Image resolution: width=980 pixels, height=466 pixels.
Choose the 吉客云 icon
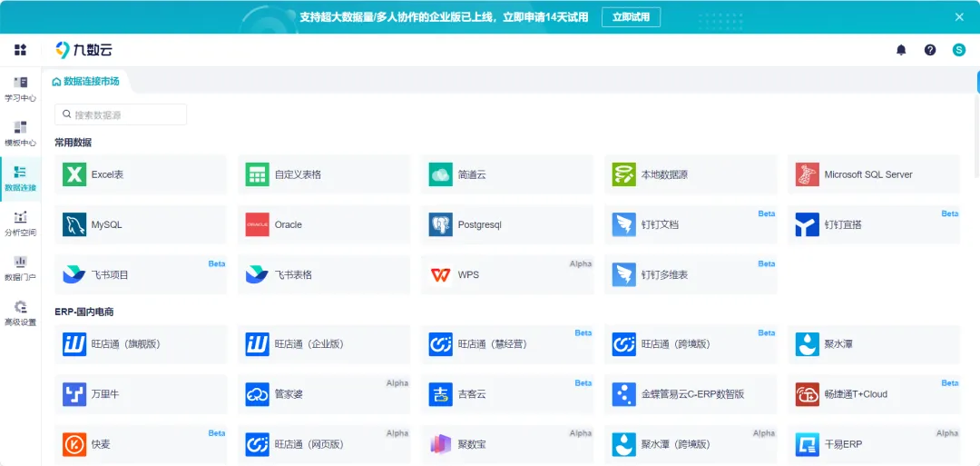pyautogui.click(x=441, y=394)
